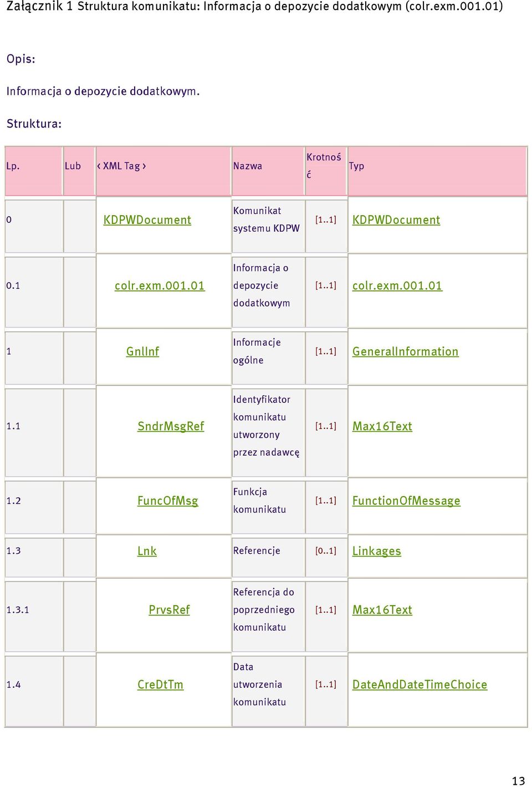Select the Nazwa column header
This screenshot has width=532, height=787.
pyautogui.click(x=248, y=166)
